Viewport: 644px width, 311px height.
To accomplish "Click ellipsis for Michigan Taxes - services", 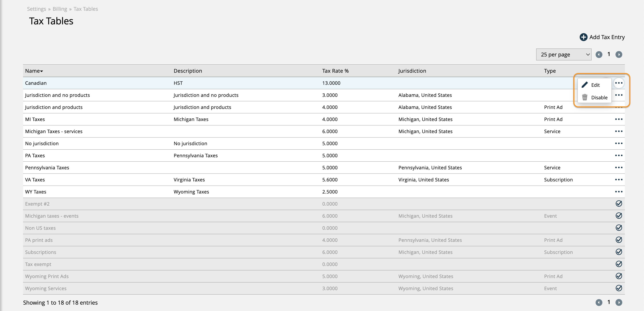I will pyautogui.click(x=619, y=131).
